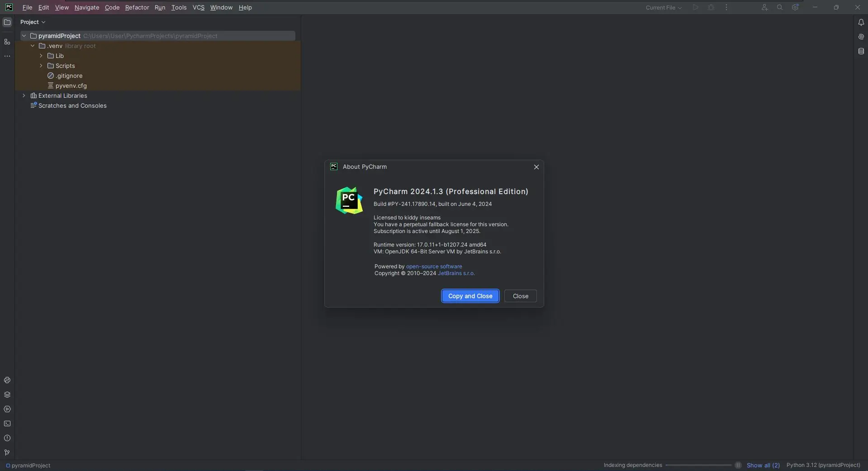Open the View menu
The image size is (868, 471).
click(62, 8)
